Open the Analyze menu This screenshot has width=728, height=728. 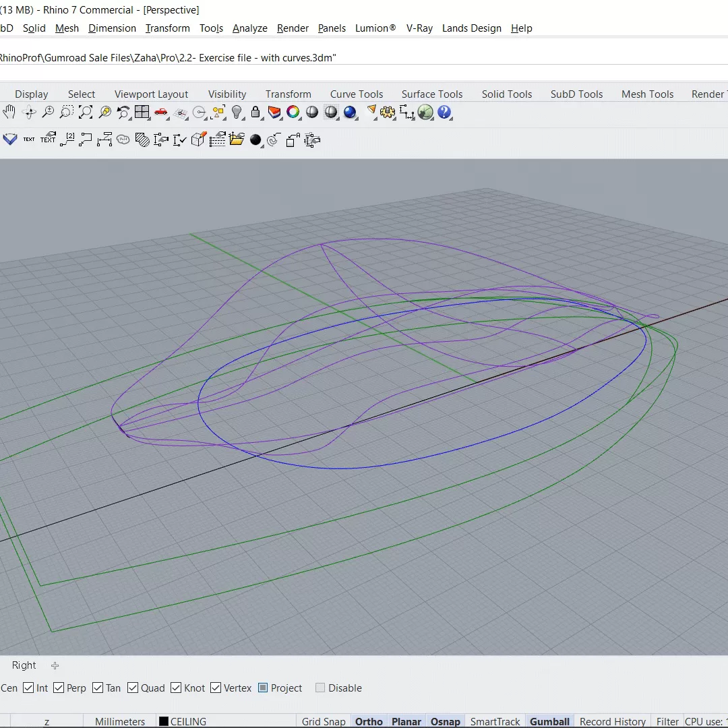[x=250, y=28]
